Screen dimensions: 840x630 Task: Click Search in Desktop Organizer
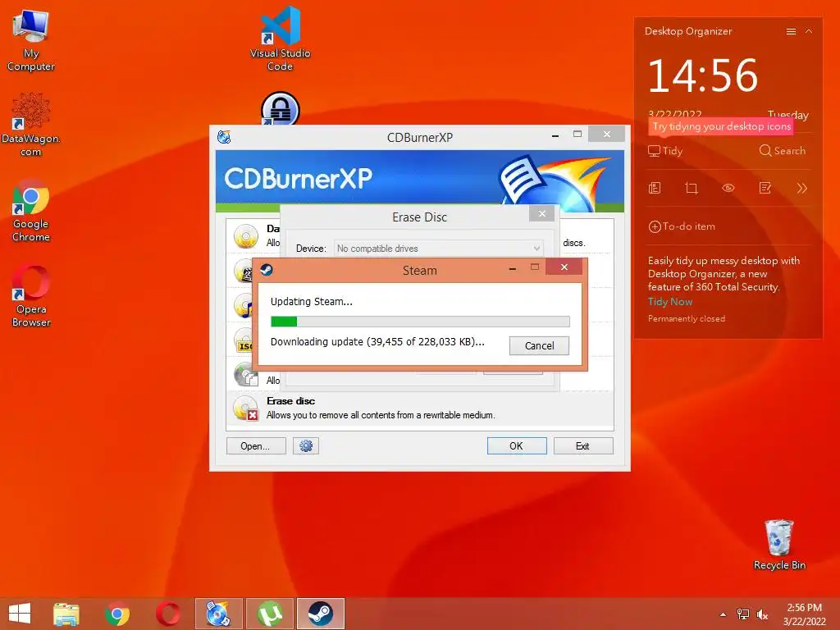tap(782, 151)
